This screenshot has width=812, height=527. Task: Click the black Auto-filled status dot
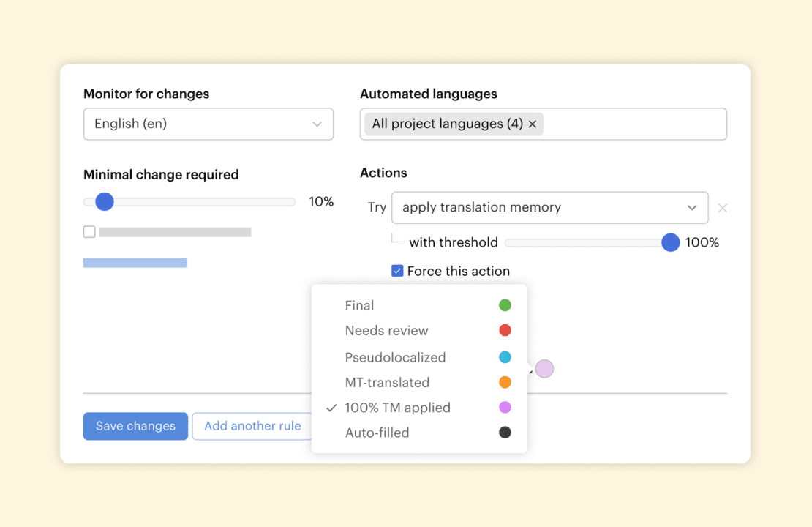(505, 433)
